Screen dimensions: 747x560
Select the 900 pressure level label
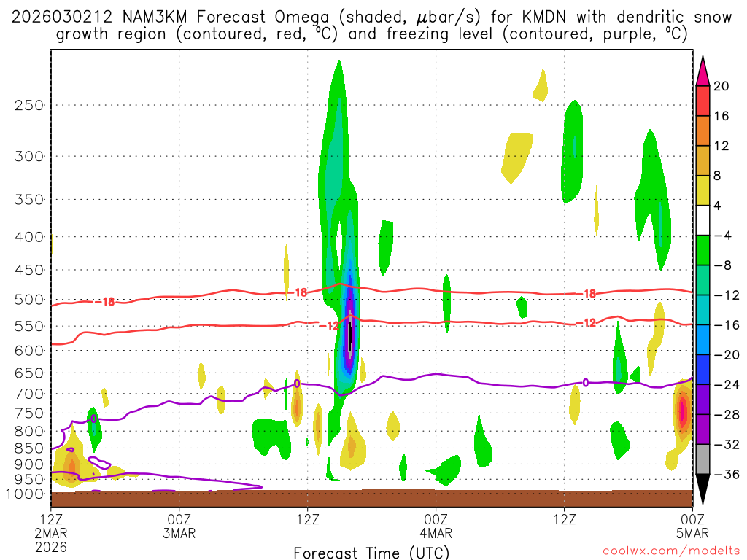[29, 464]
